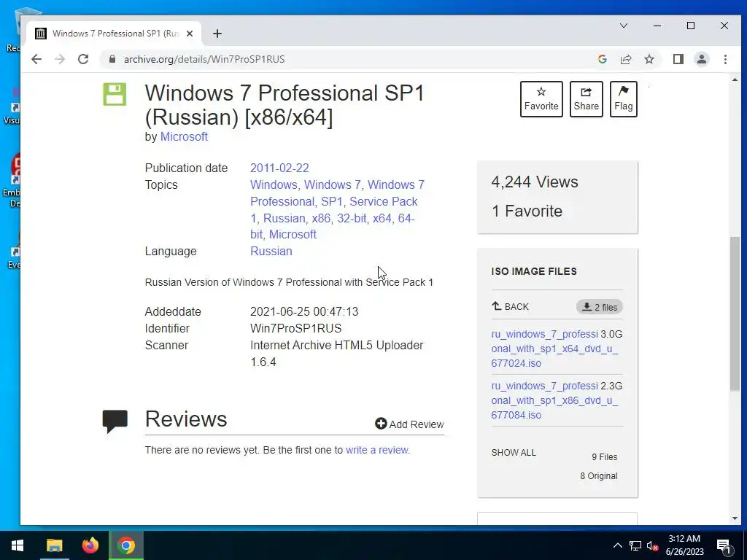Reload the archive.org page

tap(83, 59)
